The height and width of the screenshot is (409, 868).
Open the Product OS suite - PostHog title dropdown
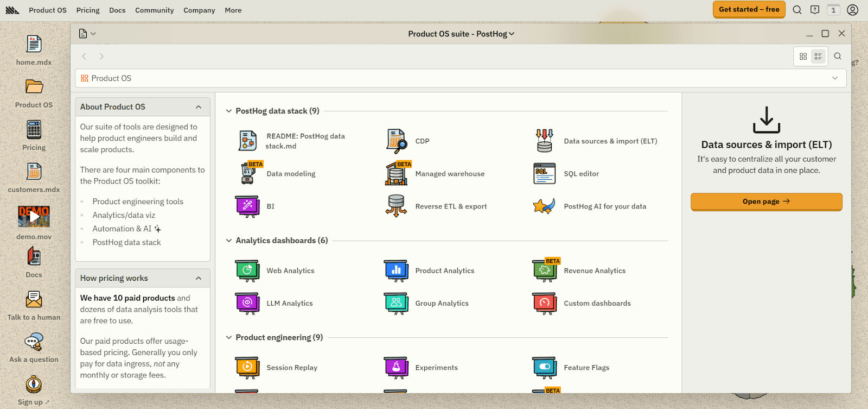[x=461, y=34]
